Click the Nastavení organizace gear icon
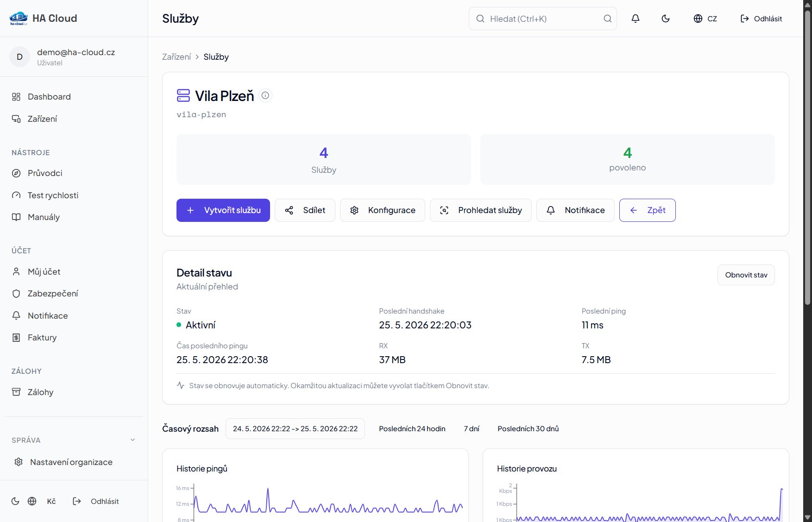Image resolution: width=812 pixels, height=522 pixels. point(19,462)
